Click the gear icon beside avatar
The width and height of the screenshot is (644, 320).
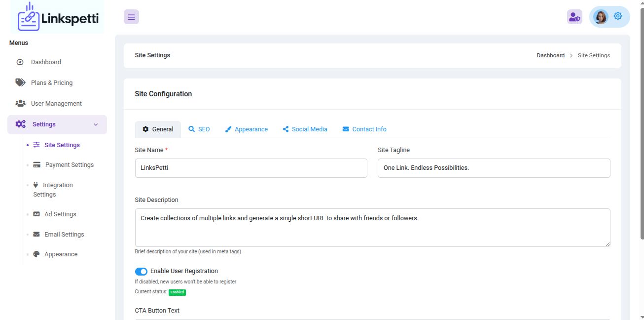click(618, 16)
